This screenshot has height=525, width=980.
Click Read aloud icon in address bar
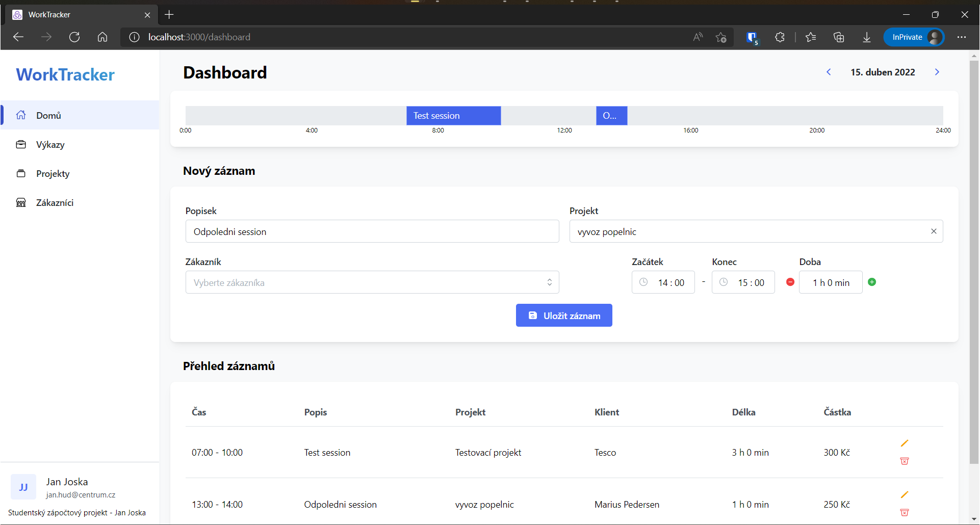pyautogui.click(x=698, y=37)
